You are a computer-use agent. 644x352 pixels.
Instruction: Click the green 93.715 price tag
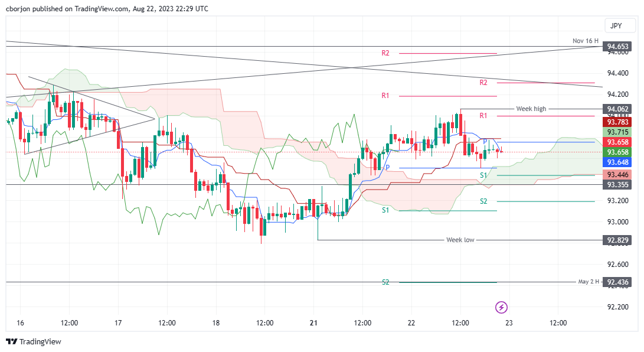[x=617, y=132]
